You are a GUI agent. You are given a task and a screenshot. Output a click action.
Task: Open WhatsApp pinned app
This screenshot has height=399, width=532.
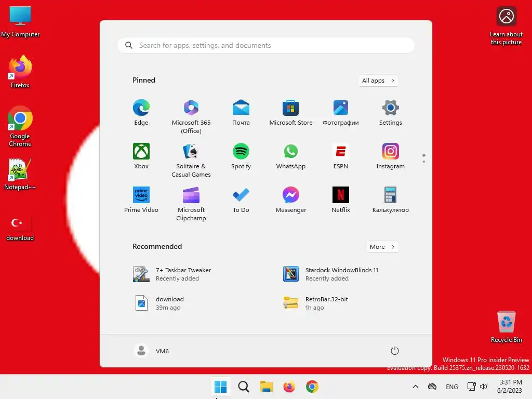[x=291, y=156]
